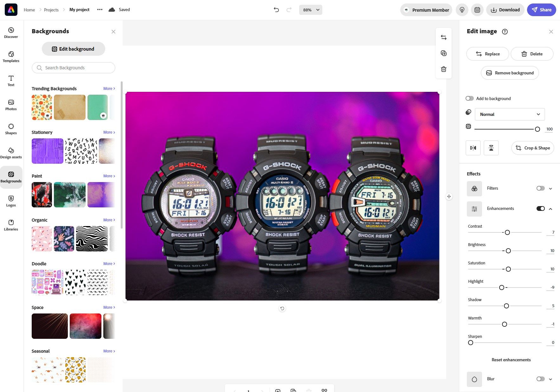Open the calendar scheduler icon
560x392 pixels.
click(x=477, y=10)
